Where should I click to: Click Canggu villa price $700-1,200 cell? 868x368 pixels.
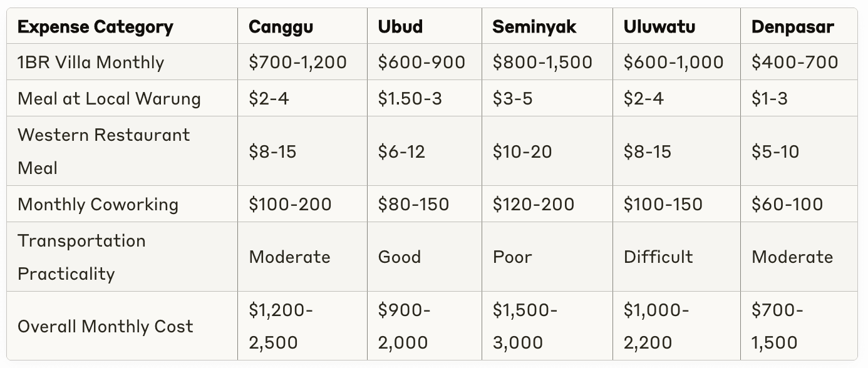297,63
